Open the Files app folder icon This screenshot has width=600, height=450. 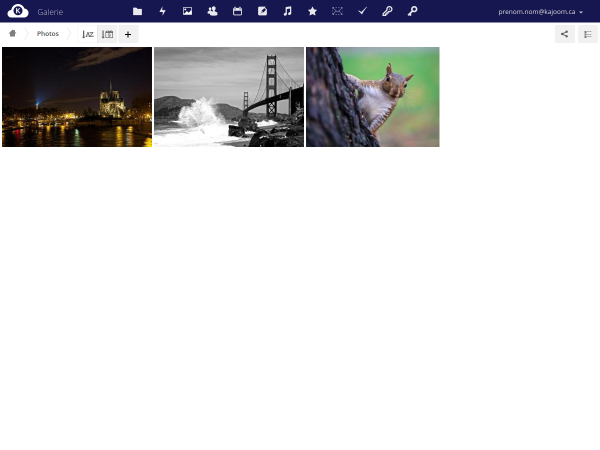pyautogui.click(x=137, y=11)
